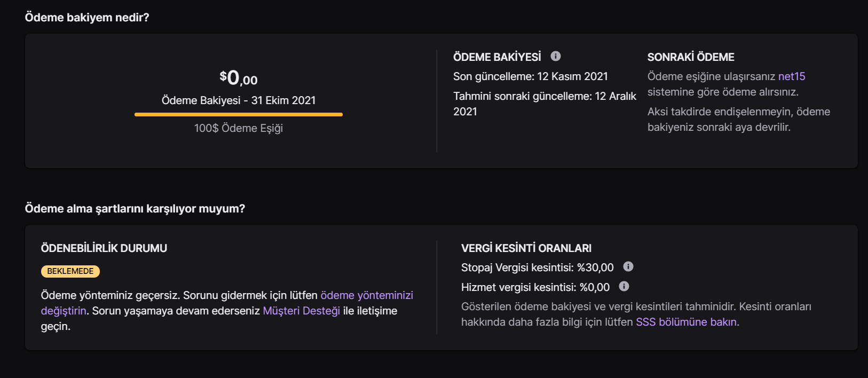This screenshot has width=868, height=378.
Task: Click the info icon beside ÖDEME BAKİYESİ
Action: (556, 56)
